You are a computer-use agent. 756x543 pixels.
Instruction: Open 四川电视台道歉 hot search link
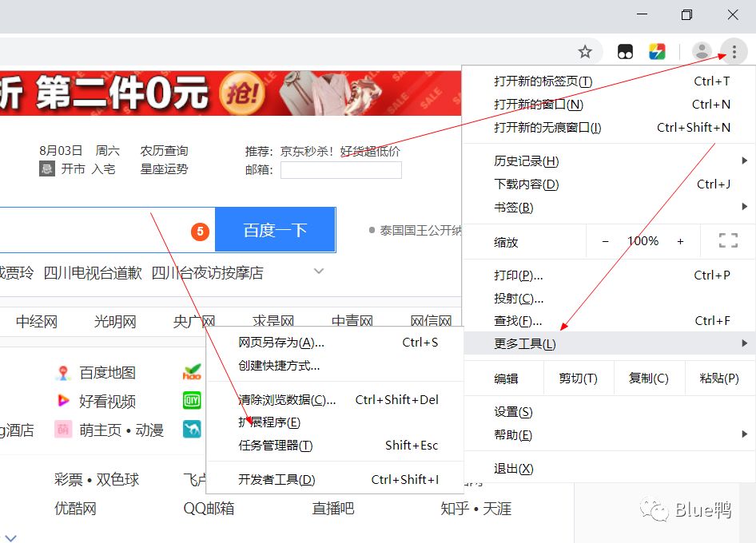[93, 273]
